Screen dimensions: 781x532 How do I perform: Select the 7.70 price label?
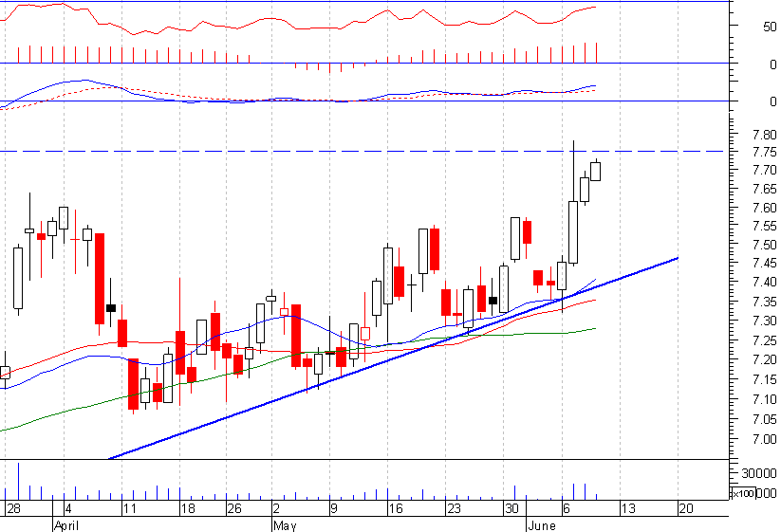click(764, 170)
